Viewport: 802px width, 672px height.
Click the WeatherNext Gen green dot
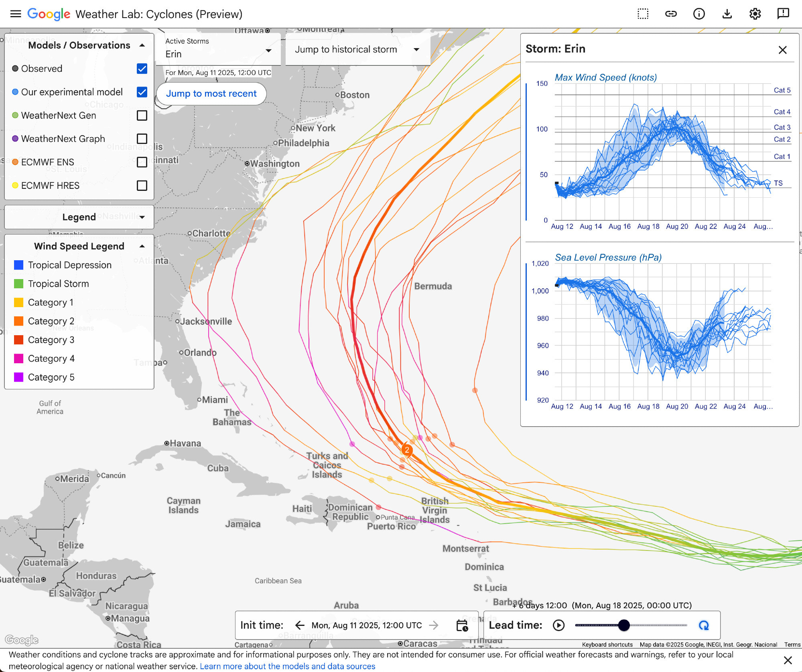pyautogui.click(x=15, y=115)
